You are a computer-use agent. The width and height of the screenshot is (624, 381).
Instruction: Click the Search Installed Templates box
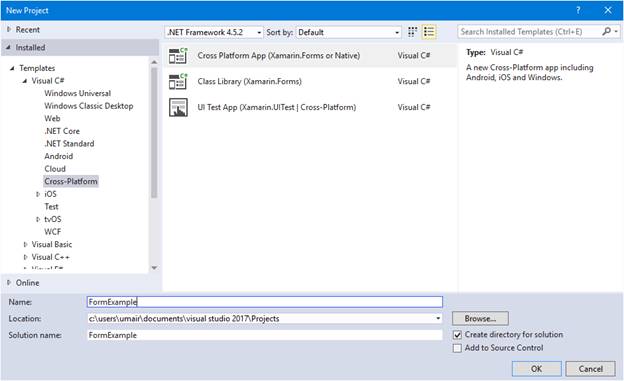click(x=529, y=31)
